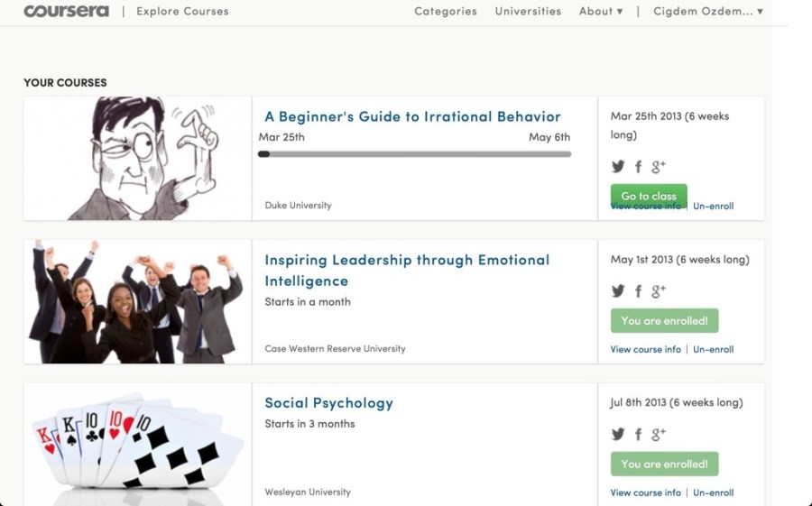
Task: Tweet the Inspiring Leadership course
Action: 618,290
